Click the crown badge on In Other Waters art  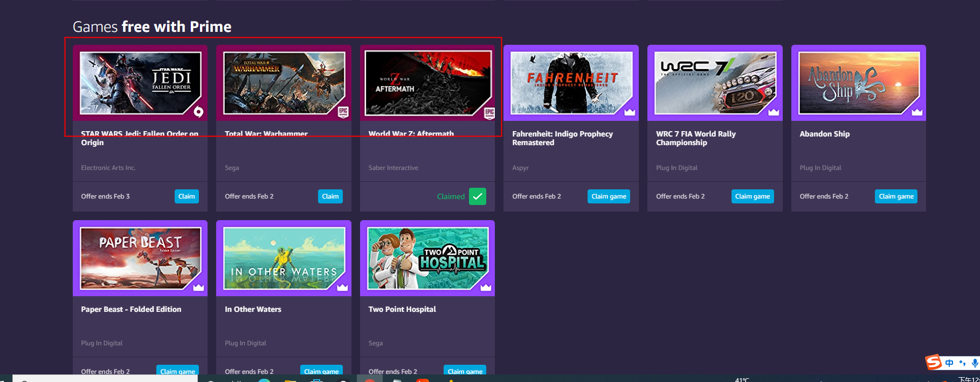[342, 288]
